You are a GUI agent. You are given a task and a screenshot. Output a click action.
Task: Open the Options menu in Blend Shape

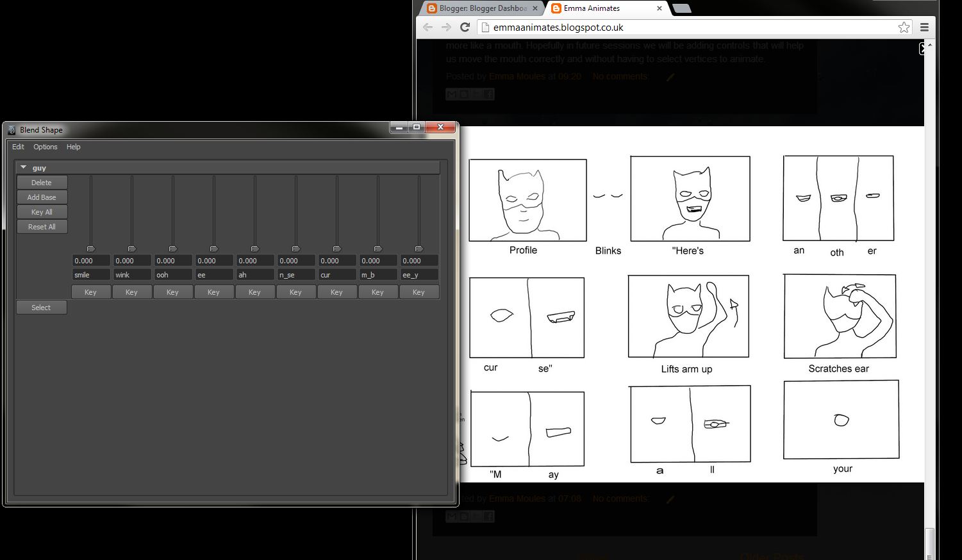point(46,147)
